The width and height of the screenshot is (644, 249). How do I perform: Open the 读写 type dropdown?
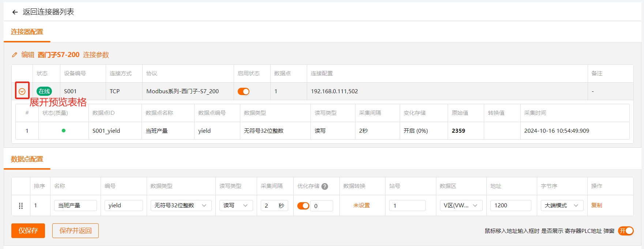point(236,205)
